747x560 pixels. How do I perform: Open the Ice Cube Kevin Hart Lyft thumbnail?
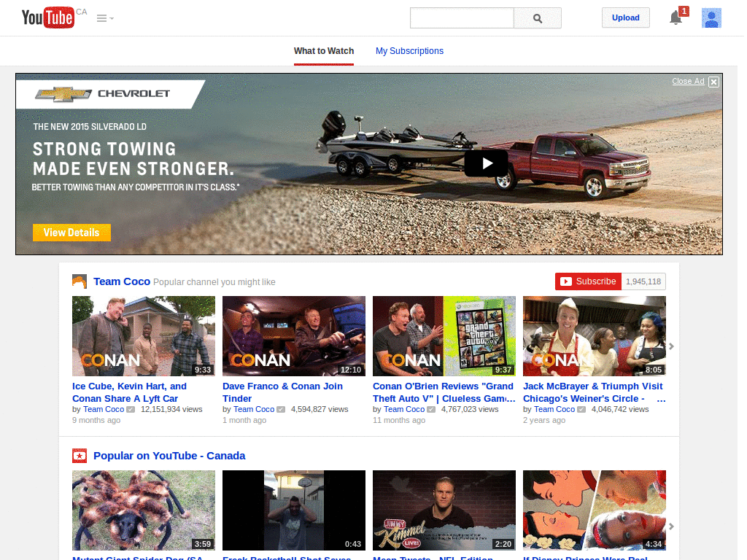pyautogui.click(x=144, y=336)
